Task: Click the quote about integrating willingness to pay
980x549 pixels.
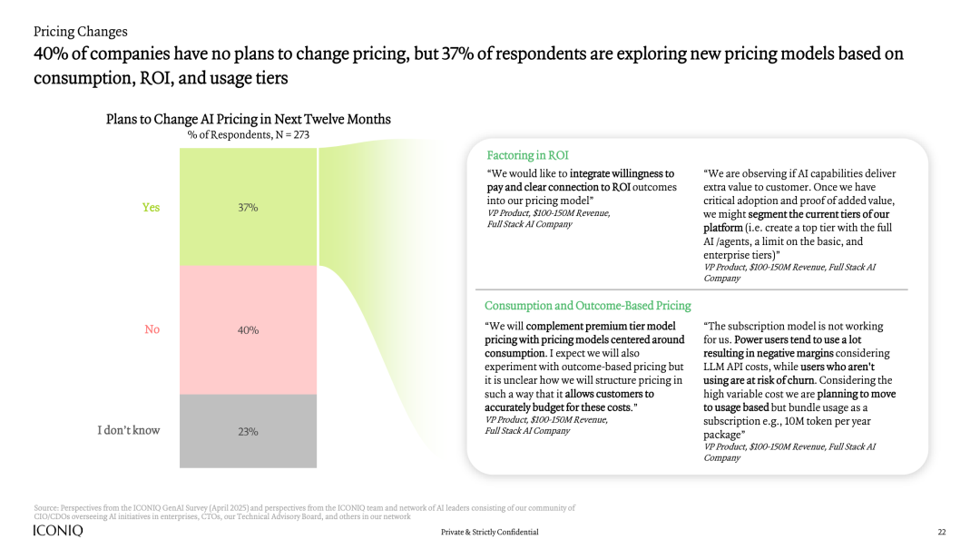Action: tap(581, 186)
